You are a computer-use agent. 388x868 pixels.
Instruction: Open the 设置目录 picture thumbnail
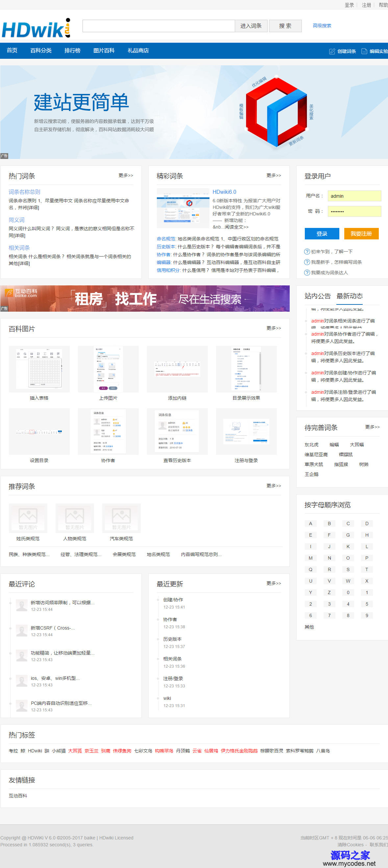pos(39,432)
